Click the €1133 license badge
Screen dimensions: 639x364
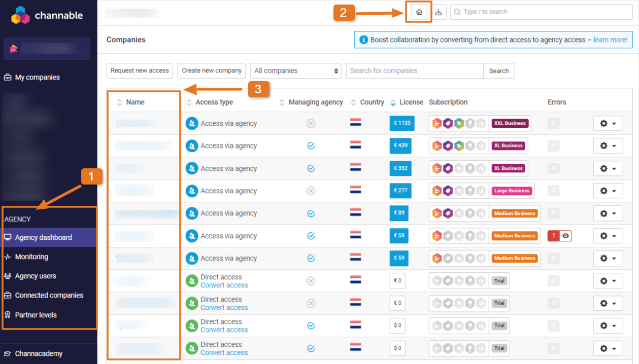click(x=402, y=123)
